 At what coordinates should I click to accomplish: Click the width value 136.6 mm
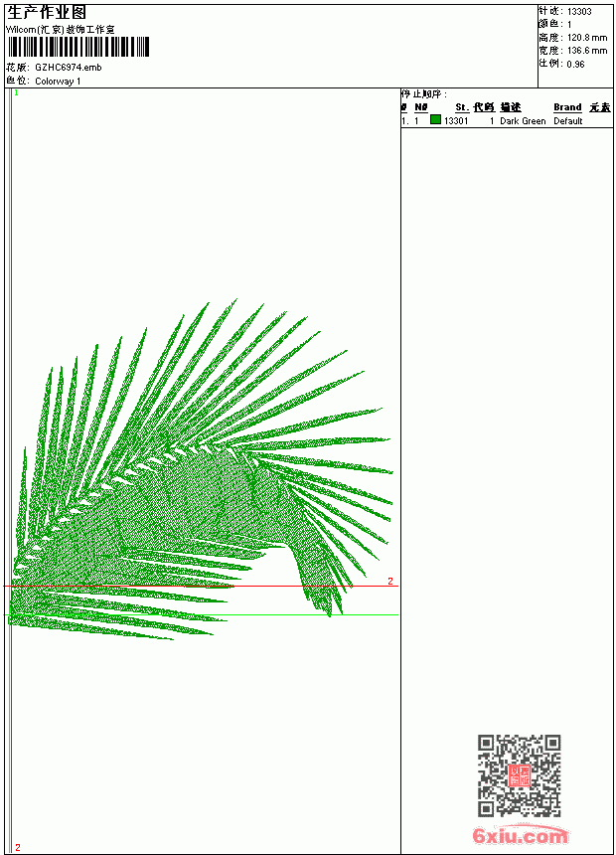pos(587,51)
